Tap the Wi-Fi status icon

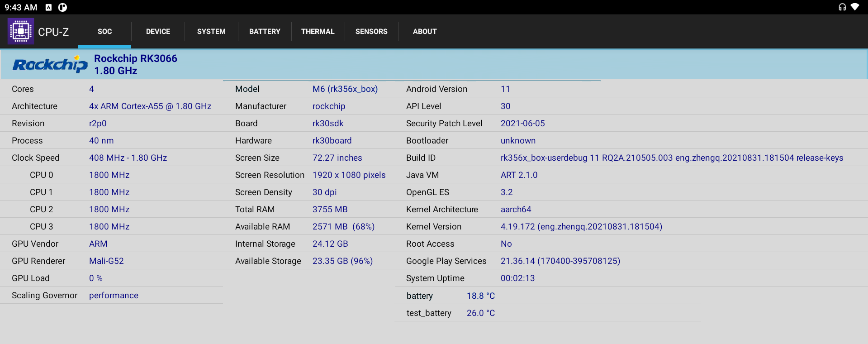[855, 7]
